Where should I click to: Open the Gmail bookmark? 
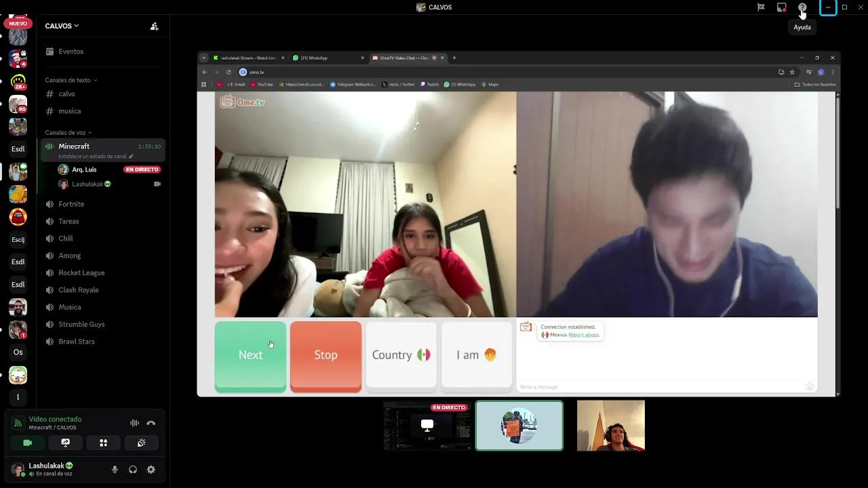tap(236, 85)
